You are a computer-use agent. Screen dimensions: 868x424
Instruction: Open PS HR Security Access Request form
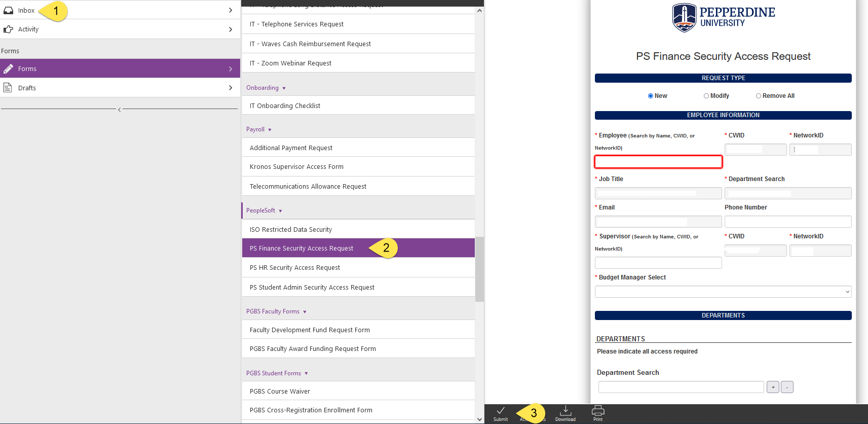pyautogui.click(x=295, y=268)
